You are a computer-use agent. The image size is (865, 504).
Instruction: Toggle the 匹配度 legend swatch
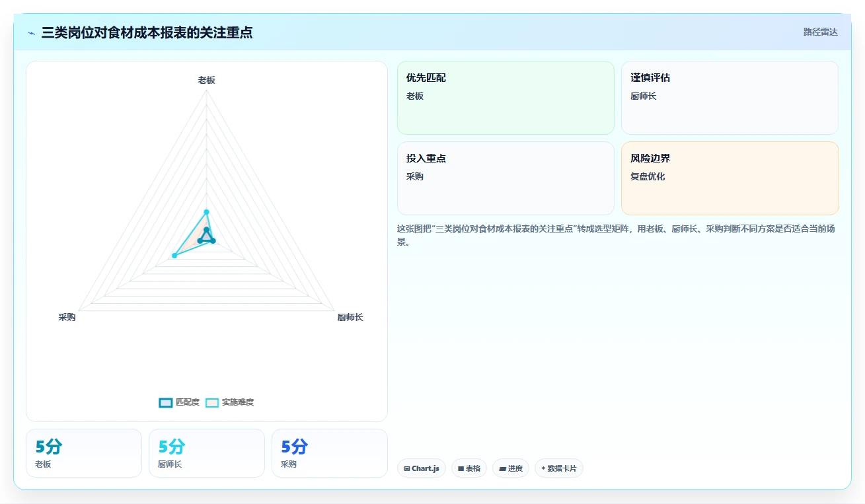pos(166,402)
